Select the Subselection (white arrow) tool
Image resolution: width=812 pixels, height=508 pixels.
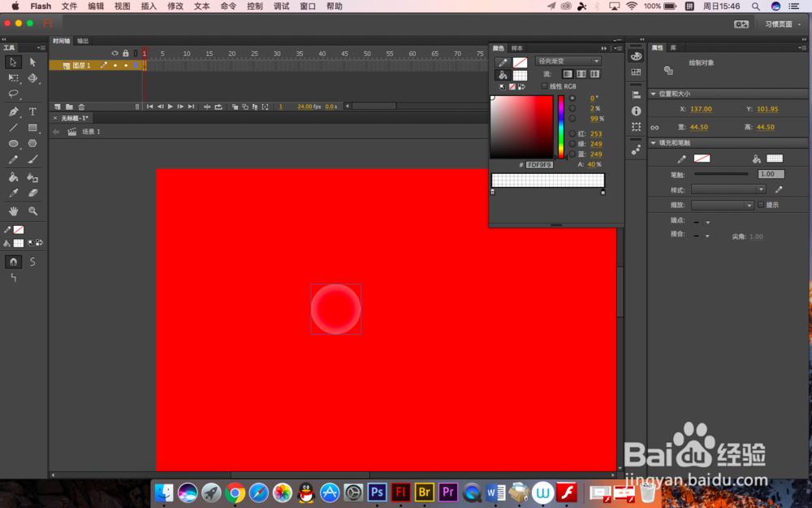(x=32, y=63)
